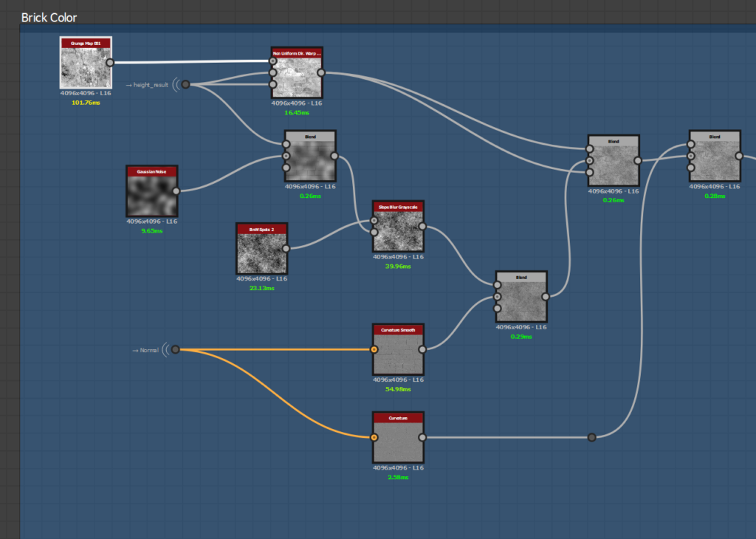
Task: Click the reroute dot on the Curvature wire
Action: coord(592,438)
